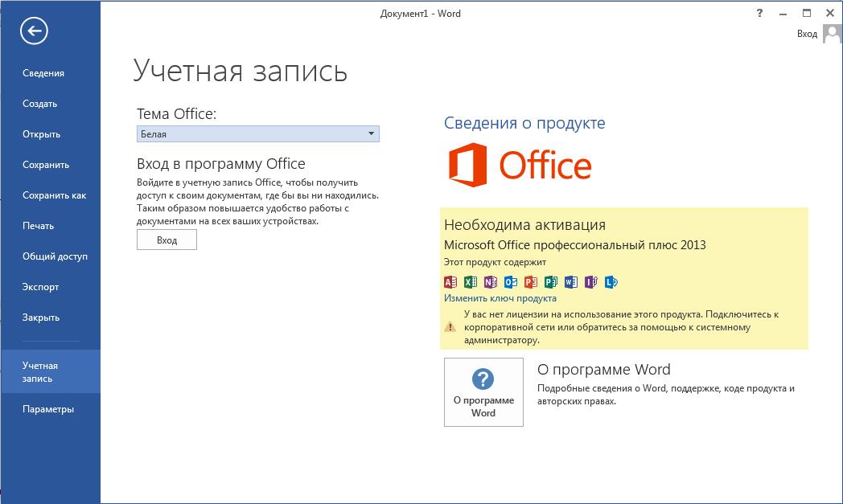Click the back arrow to return to document
Image resolution: width=843 pixels, height=504 pixels.
(34, 31)
